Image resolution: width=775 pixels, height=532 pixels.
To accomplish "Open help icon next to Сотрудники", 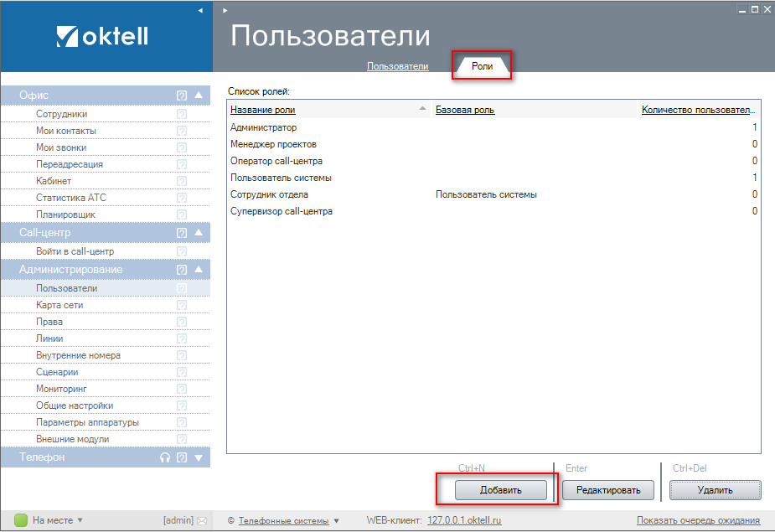I will click(181, 114).
